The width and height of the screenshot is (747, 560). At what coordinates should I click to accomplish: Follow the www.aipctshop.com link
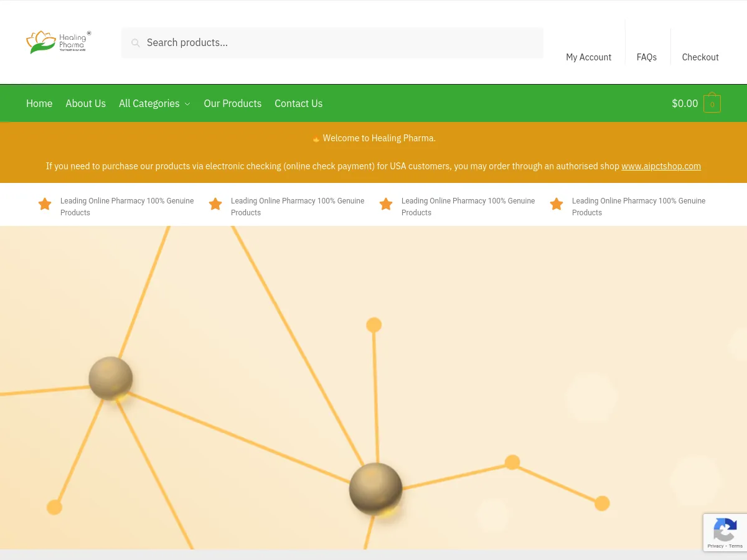(661, 166)
